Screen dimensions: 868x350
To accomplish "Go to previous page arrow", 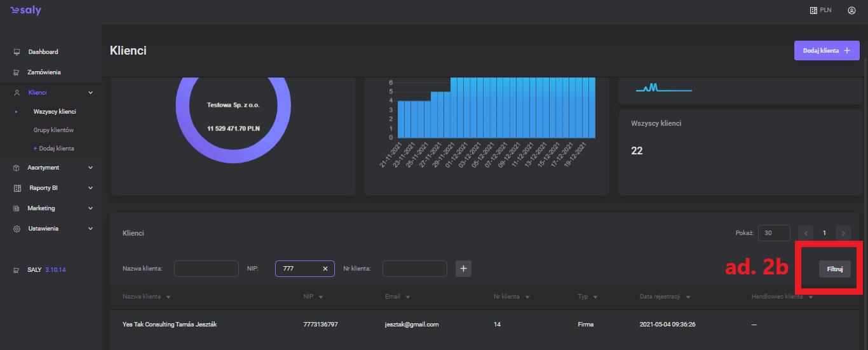I will (805, 233).
